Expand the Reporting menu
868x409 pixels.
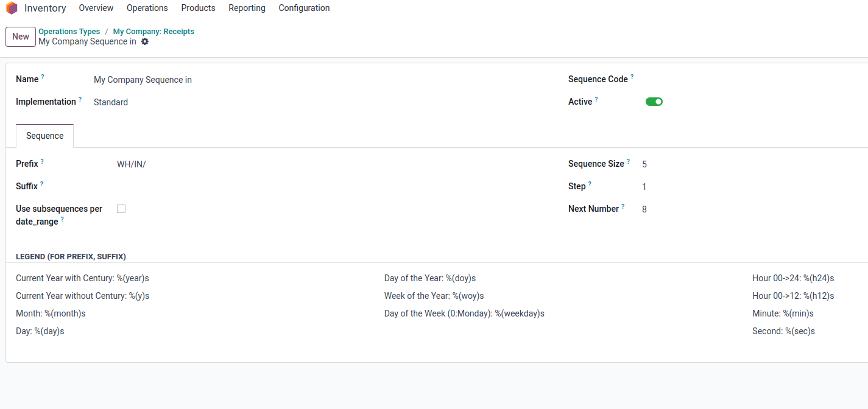point(247,8)
